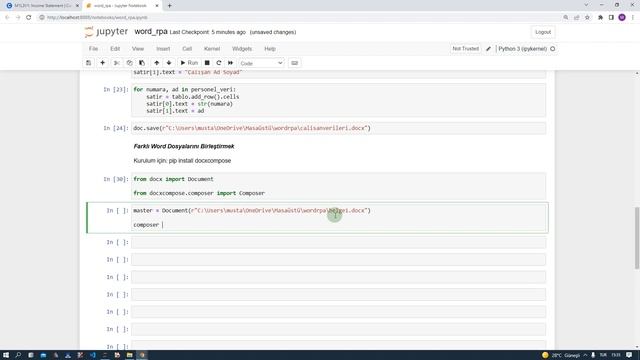Restart kernel and rerun all with fast-forward icon
This screenshot has height=360, width=640.
pyautogui.click(x=231, y=63)
